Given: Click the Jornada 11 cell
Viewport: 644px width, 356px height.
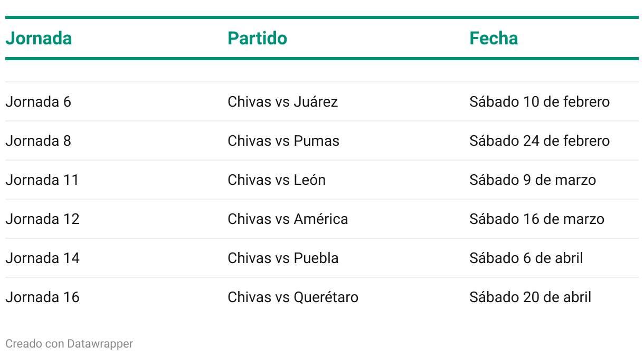Looking at the screenshot, I should (42, 180).
